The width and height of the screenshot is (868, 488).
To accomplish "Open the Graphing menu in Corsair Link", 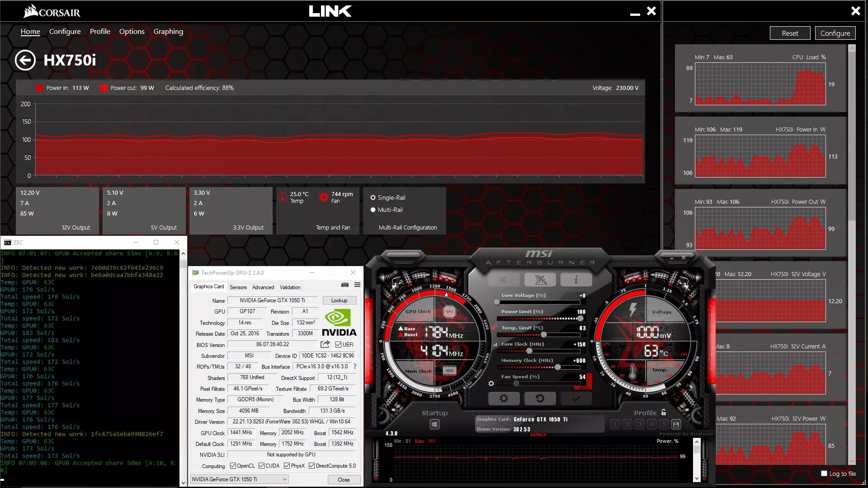I will (168, 31).
